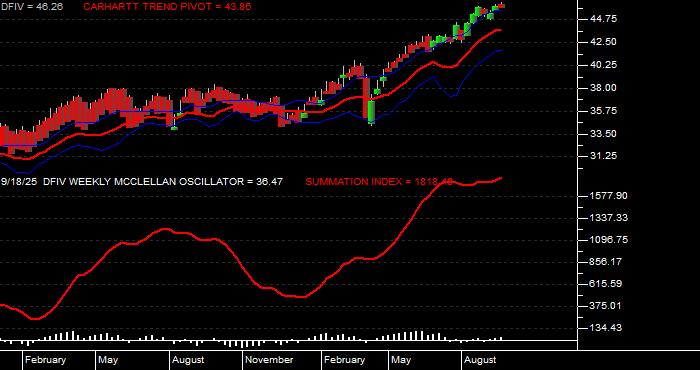Click the 134.43 summation axis value
This screenshot has width=700, height=370.
click(x=606, y=328)
